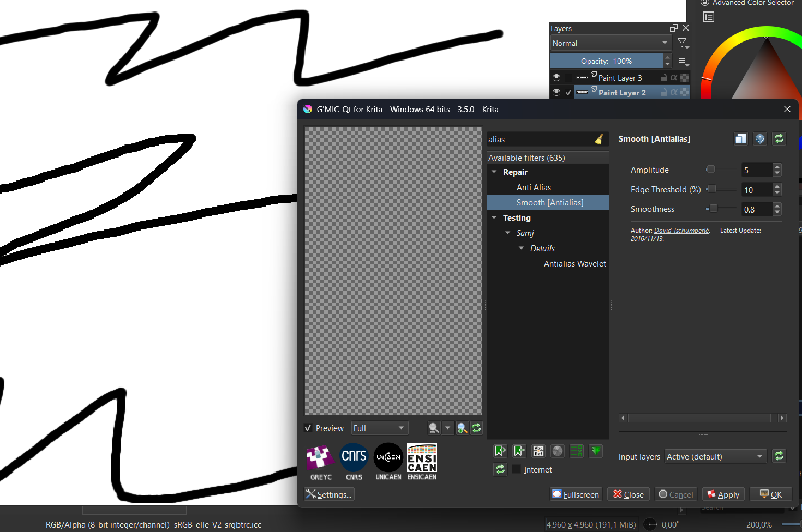Image resolution: width=802 pixels, height=532 pixels.
Task: Click the remove fave bookmark icon
Action: click(x=519, y=451)
